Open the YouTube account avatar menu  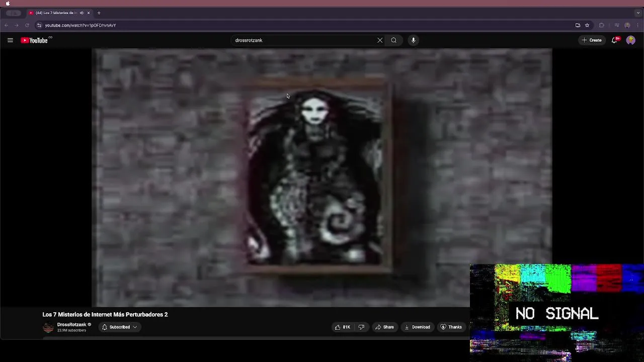(630, 40)
